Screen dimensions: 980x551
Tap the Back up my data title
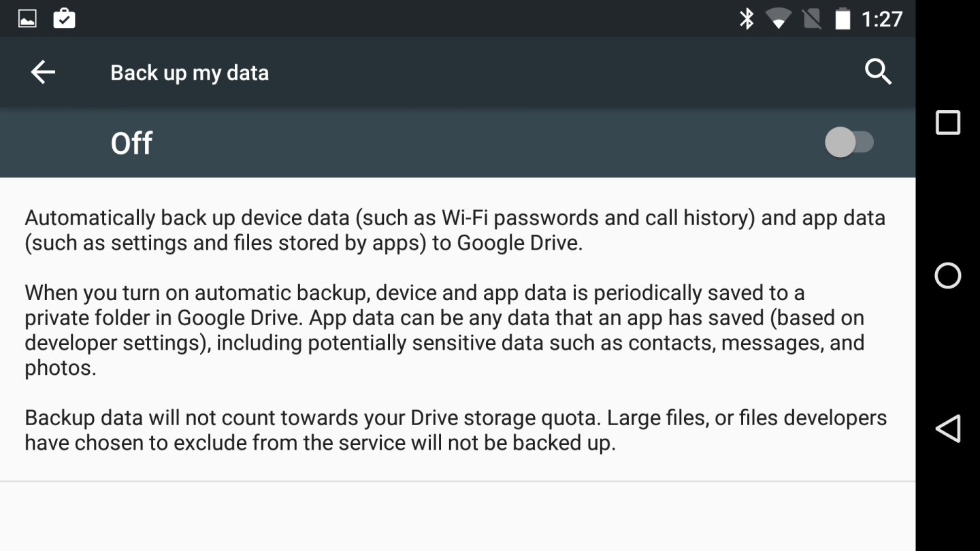pos(190,72)
